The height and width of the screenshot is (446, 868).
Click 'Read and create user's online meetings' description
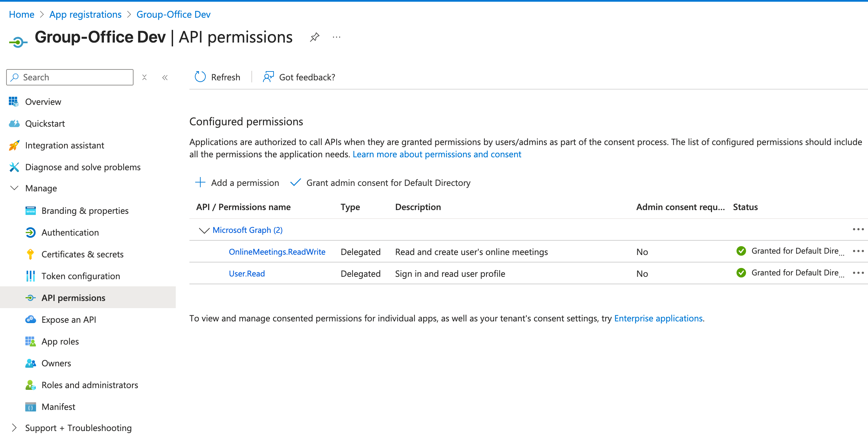pos(471,252)
